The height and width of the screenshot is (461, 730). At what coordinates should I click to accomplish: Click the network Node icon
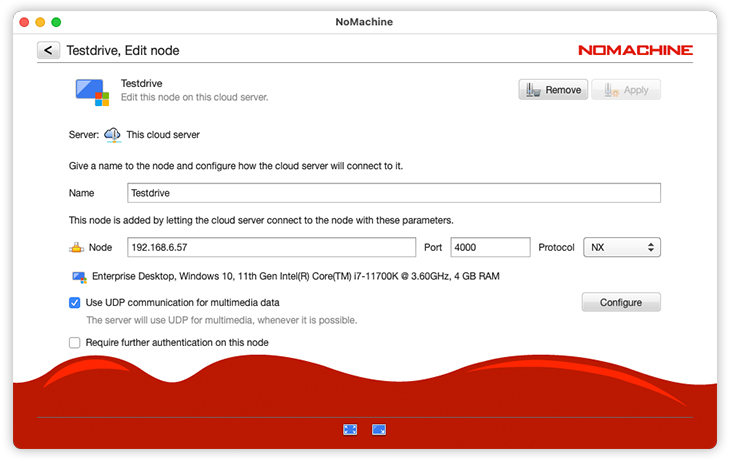pos(76,247)
